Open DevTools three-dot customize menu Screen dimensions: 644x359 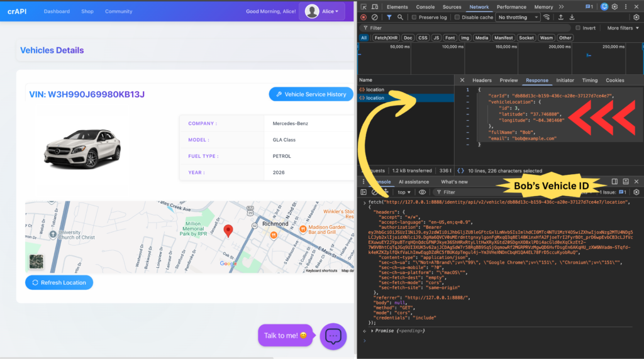tap(626, 6)
